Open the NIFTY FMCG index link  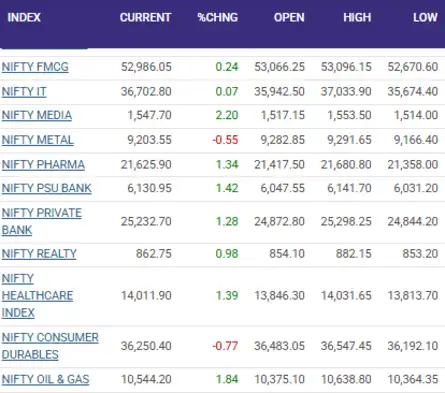pos(35,67)
